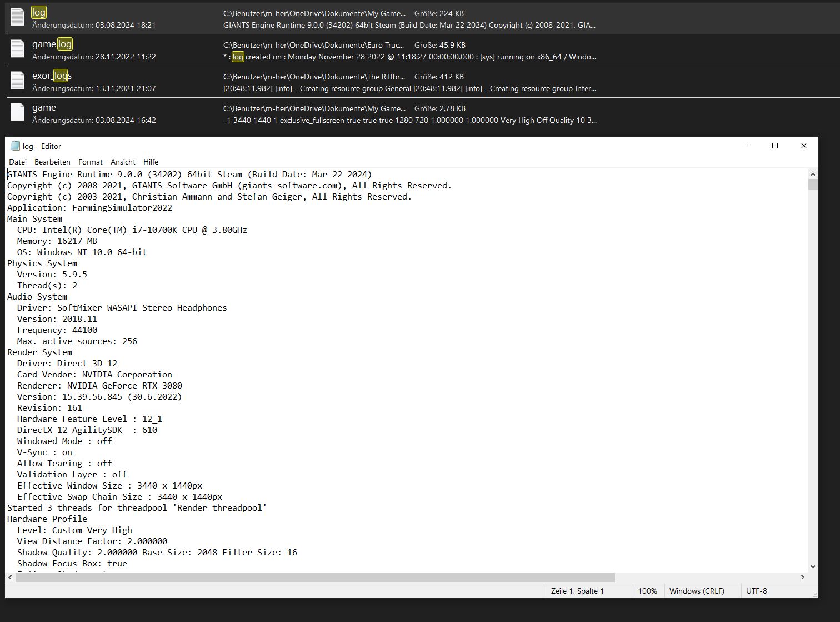Image resolution: width=840 pixels, height=622 pixels.
Task: Open the Bearbeiten menu
Action: coord(52,162)
